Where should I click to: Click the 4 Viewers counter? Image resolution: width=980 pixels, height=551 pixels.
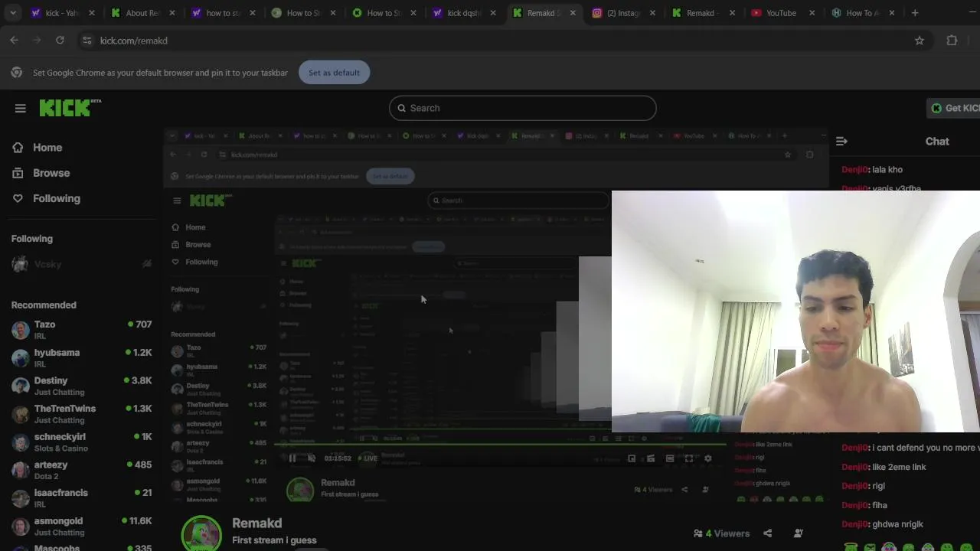click(x=722, y=533)
